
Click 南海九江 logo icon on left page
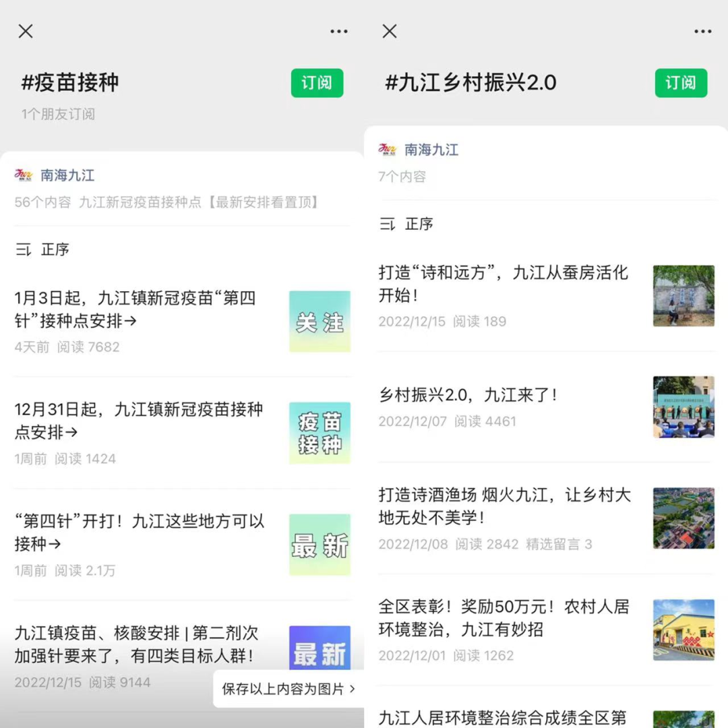coord(24,175)
